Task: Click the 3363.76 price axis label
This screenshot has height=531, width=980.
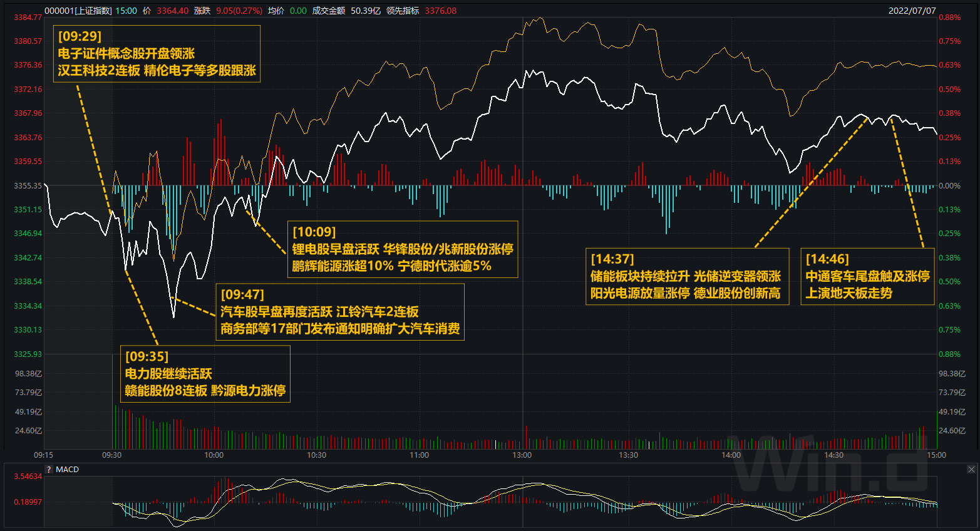Action: pyautogui.click(x=28, y=138)
